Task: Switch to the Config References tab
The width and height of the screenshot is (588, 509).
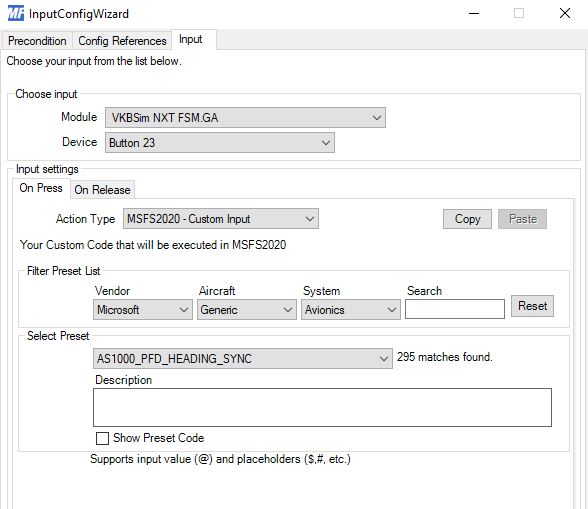Action: tap(122, 41)
